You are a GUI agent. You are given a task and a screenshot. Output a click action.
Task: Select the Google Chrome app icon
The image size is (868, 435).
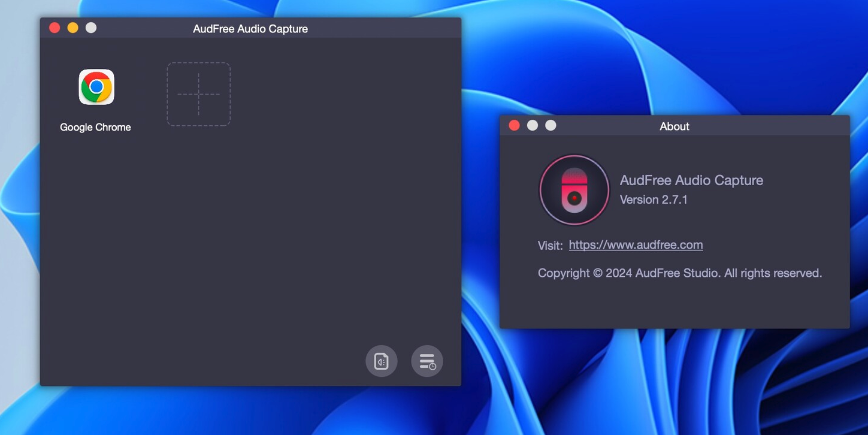click(x=96, y=87)
